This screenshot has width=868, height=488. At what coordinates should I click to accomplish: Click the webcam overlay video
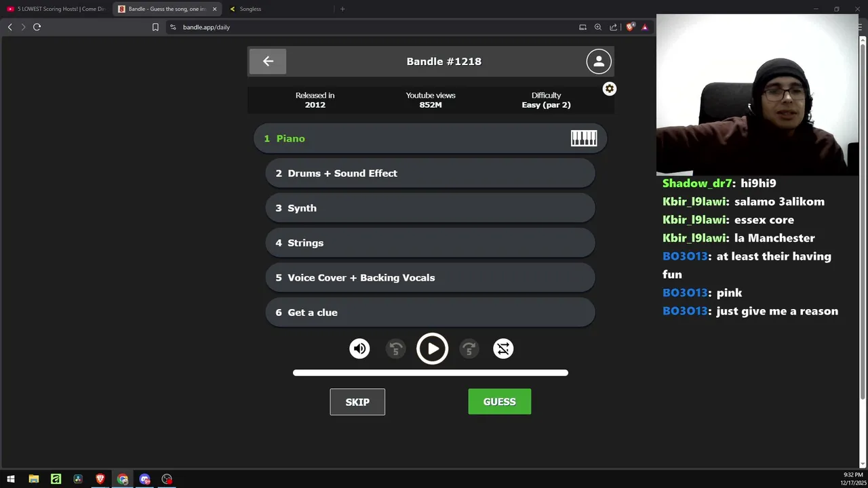coord(757,95)
